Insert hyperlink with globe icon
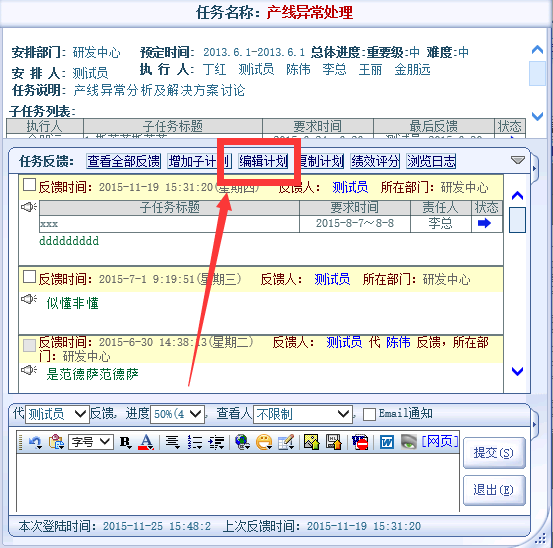Viewport: 553px width, 548px height. coord(242,442)
